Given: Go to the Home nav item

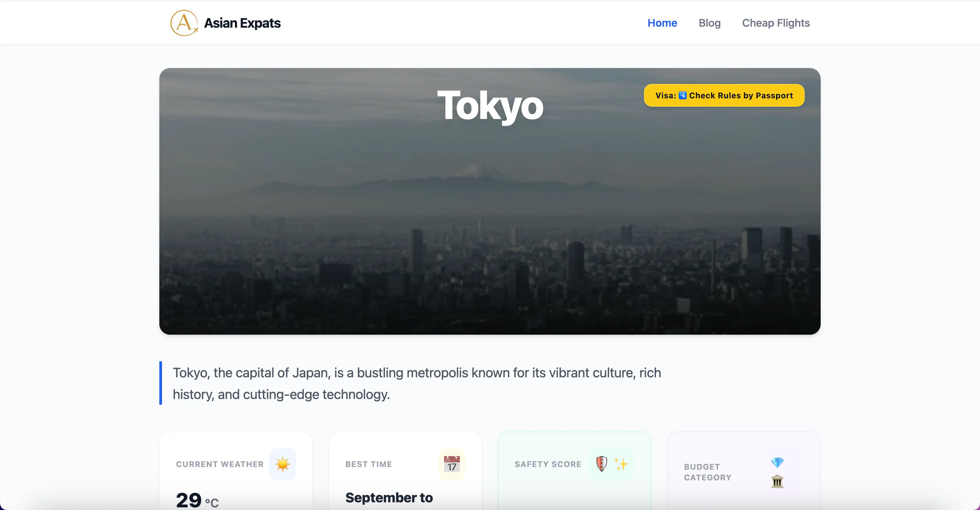Looking at the screenshot, I should click(662, 23).
